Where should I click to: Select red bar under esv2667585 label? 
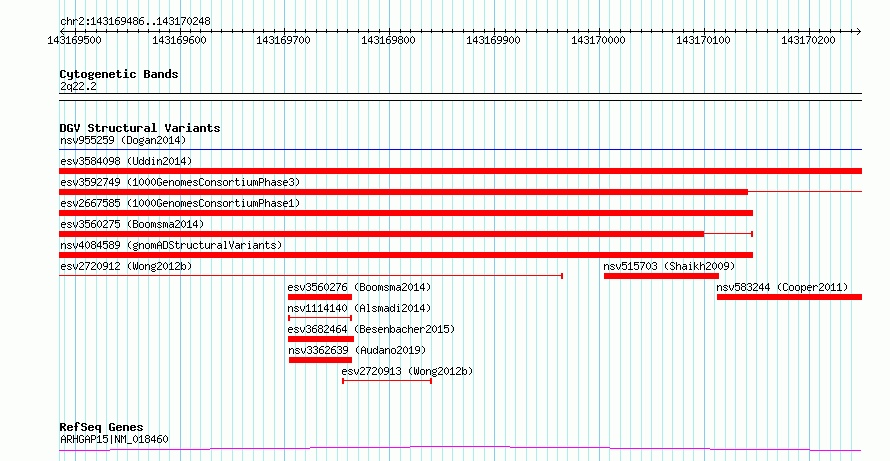406,213
